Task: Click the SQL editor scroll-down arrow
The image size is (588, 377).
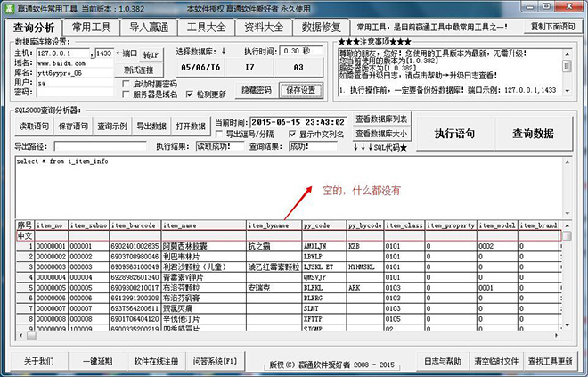Action: [567, 213]
